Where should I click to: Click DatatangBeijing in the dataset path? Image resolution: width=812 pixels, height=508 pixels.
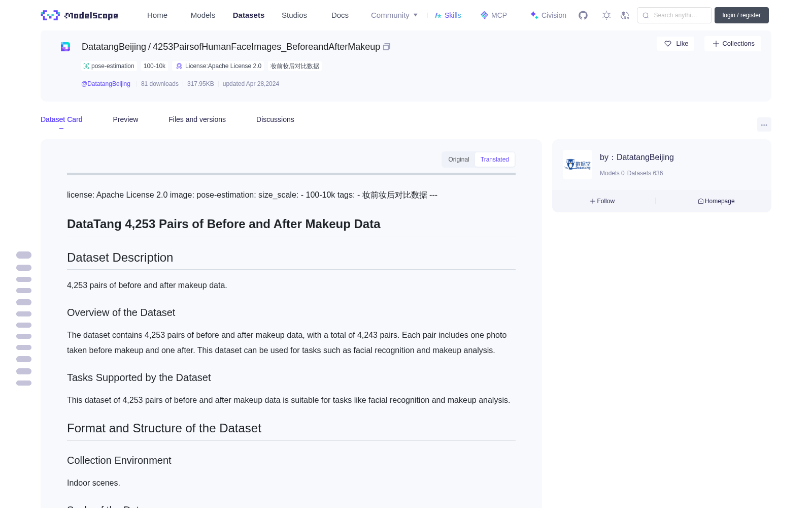click(114, 47)
